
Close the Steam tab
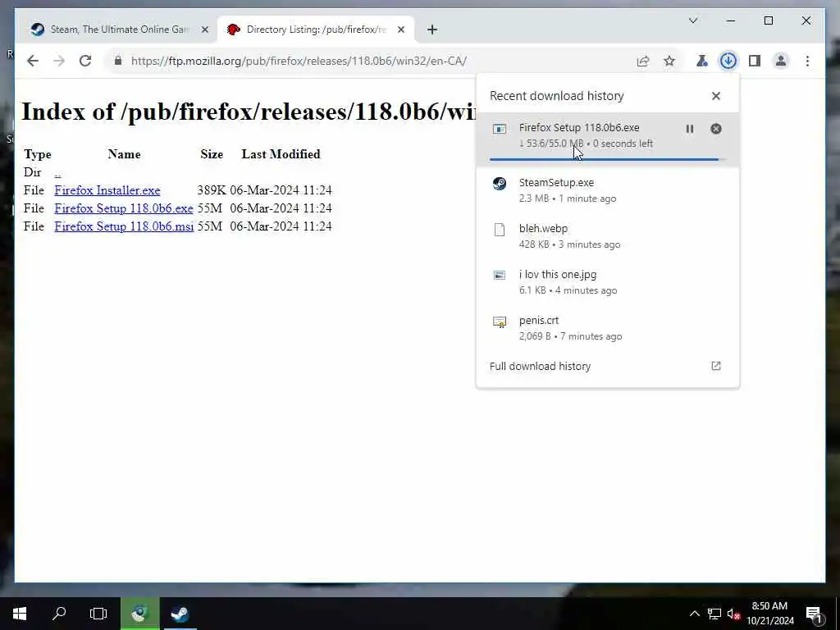pyautogui.click(x=204, y=30)
